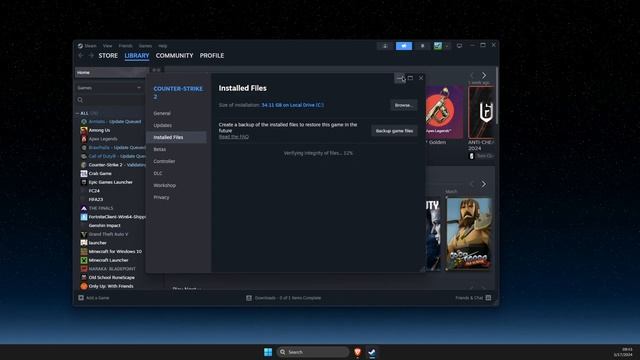Click the forward navigation arrow
Viewport: 640px width, 360px height.
[91, 56]
